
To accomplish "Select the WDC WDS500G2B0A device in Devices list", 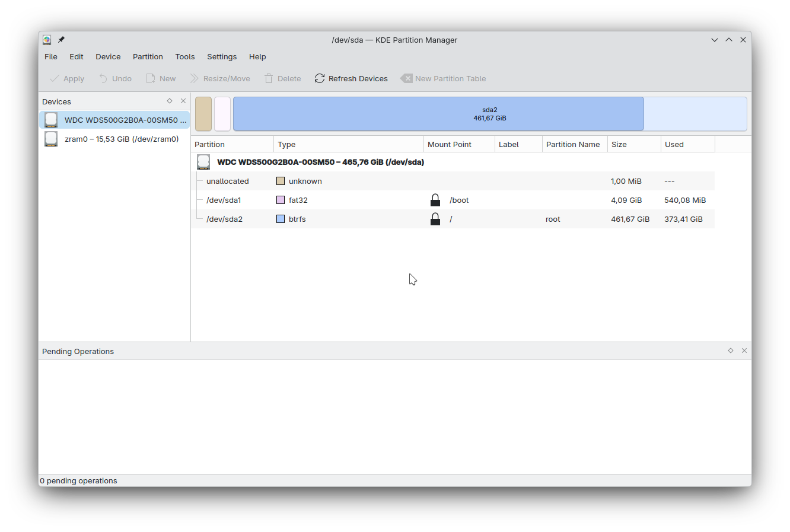I will point(114,120).
